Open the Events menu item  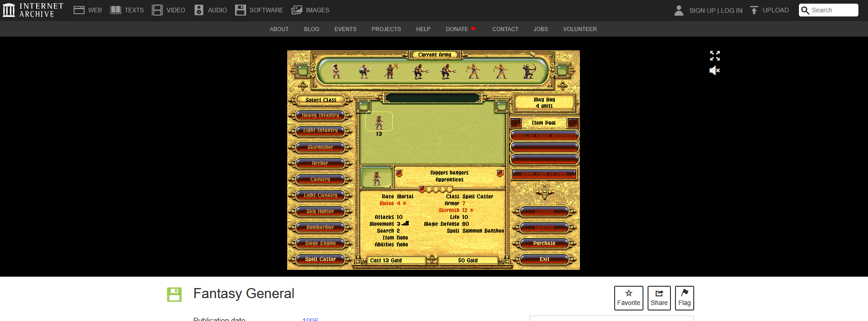(345, 29)
